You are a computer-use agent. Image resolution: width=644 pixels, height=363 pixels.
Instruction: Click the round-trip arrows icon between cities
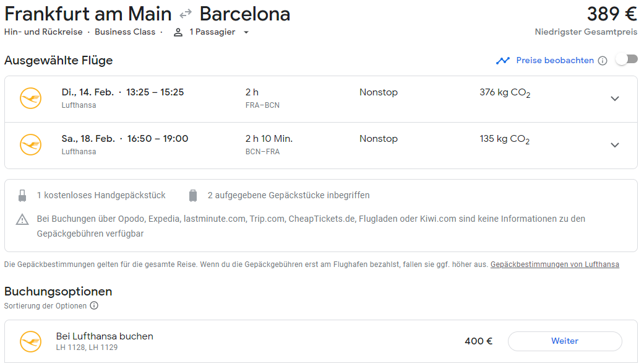[186, 14]
